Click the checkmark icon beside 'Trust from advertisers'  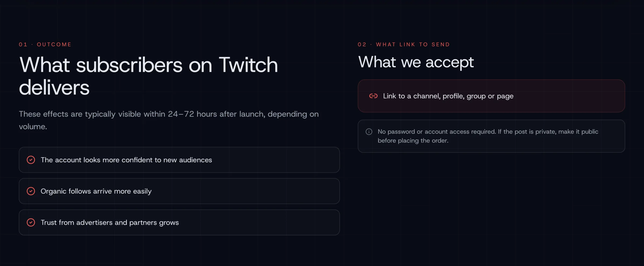pyautogui.click(x=31, y=223)
